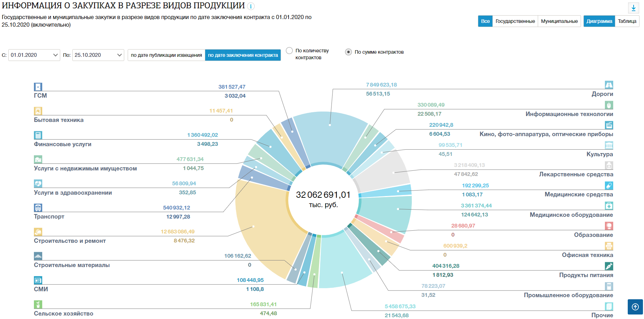Click the 'Лекарственные средства' category label

point(576,174)
